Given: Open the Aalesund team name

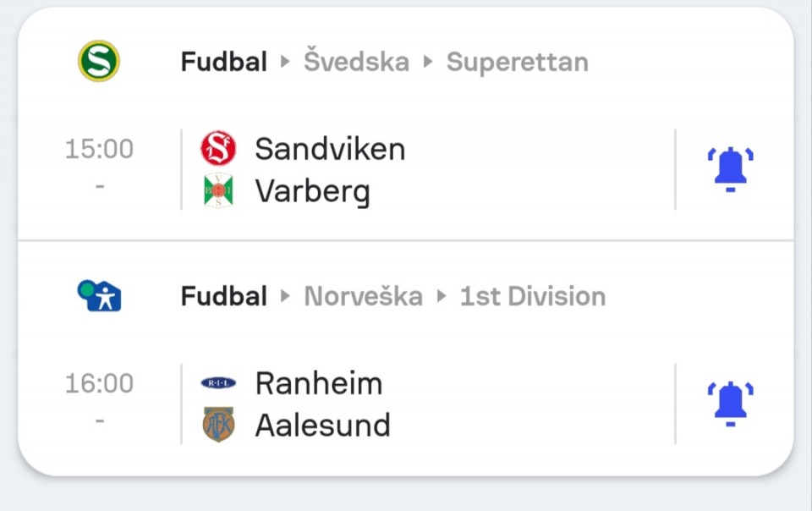Looking at the screenshot, I should coord(322,425).
